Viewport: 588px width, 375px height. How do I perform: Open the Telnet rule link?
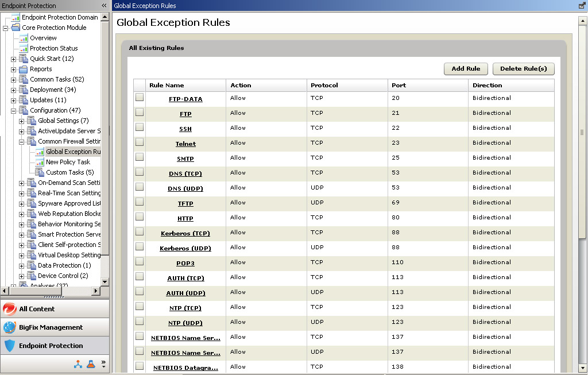(185, 144)
